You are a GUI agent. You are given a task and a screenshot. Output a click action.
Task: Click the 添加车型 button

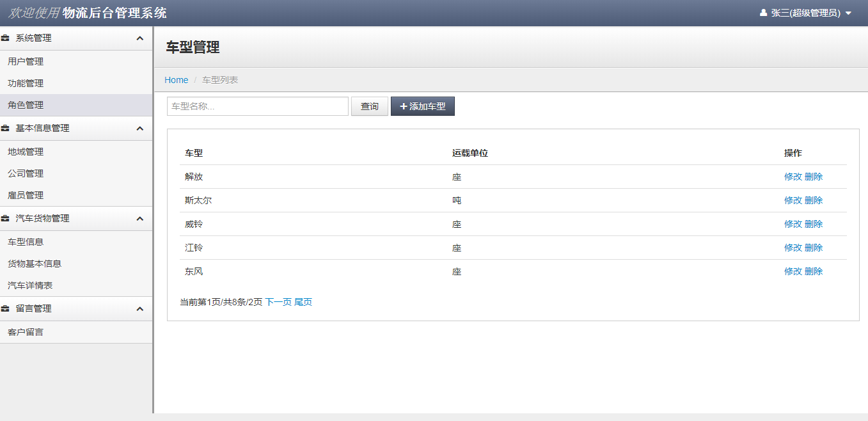coord(423,106)
